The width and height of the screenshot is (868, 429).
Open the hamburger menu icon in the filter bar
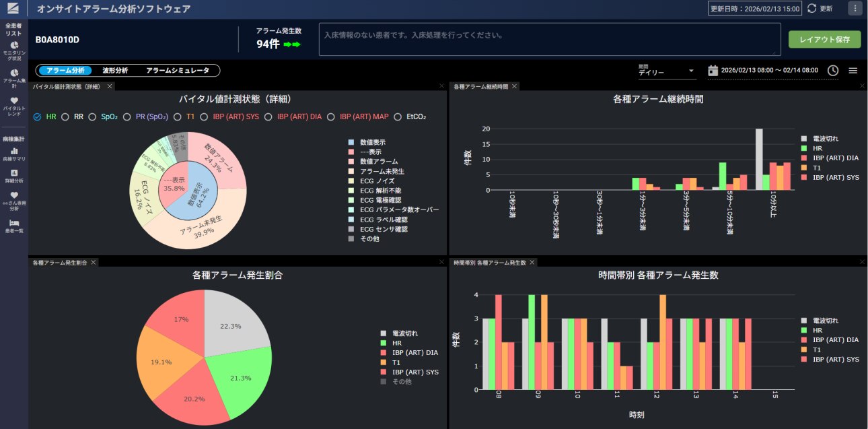coord(853,70)
